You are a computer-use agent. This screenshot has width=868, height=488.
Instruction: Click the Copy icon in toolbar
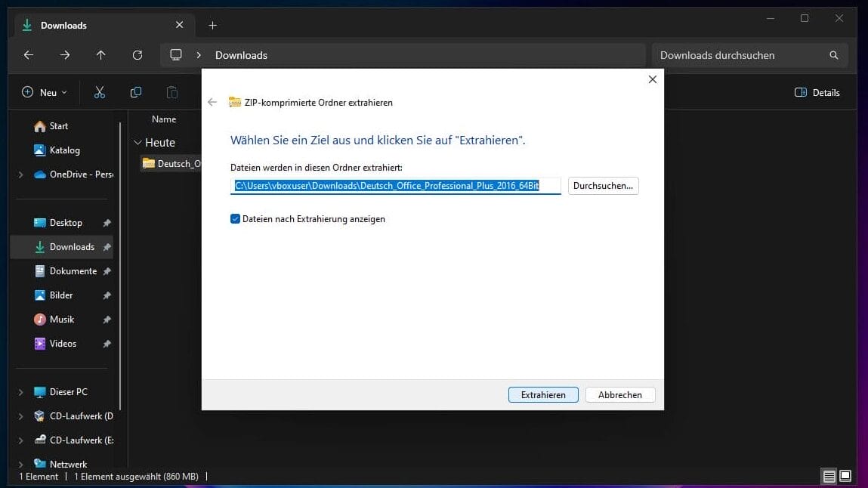[x=136, y=92]
